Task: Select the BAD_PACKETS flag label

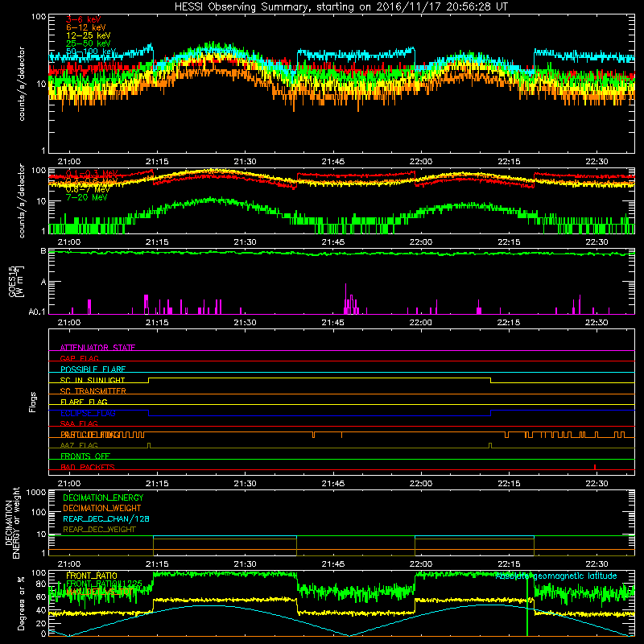Action: pyautogui.click(x=88, y=468)
